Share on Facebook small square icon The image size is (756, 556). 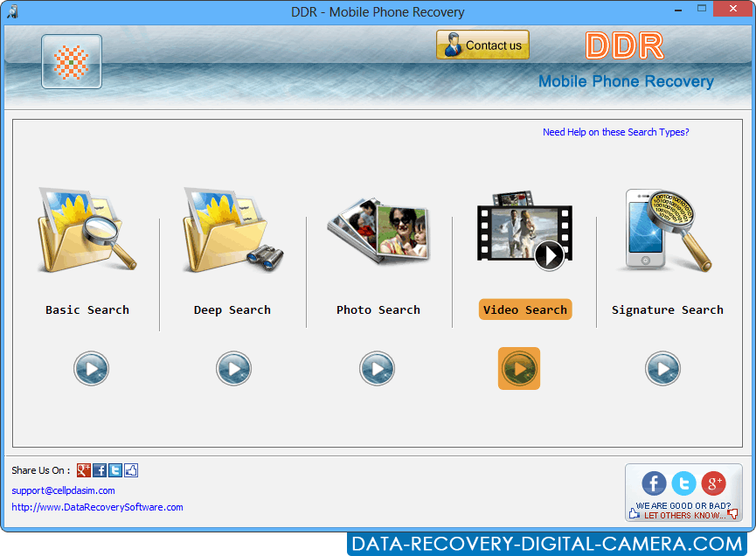(100, 470)
